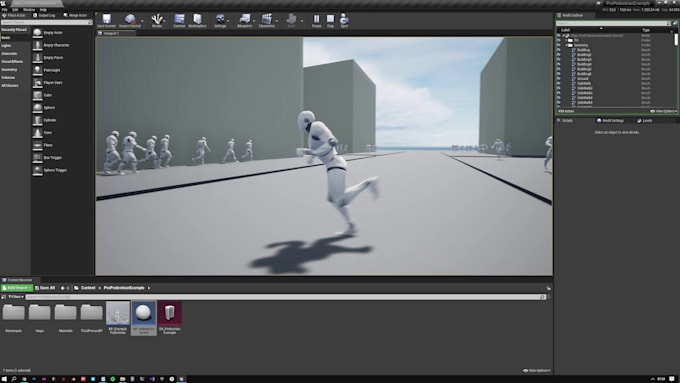Viewport: 680px width, 383px height.
Task: Click the Add/Import button
Action: [17, 288]
